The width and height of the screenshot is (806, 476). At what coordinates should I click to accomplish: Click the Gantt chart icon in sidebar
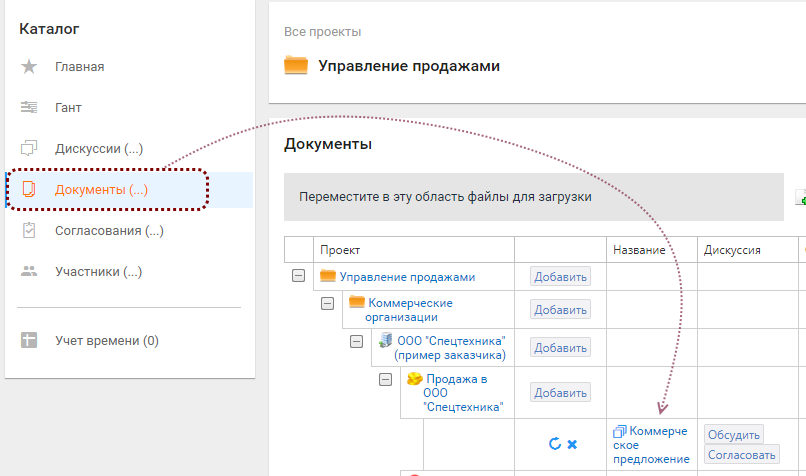click(29, 107)
